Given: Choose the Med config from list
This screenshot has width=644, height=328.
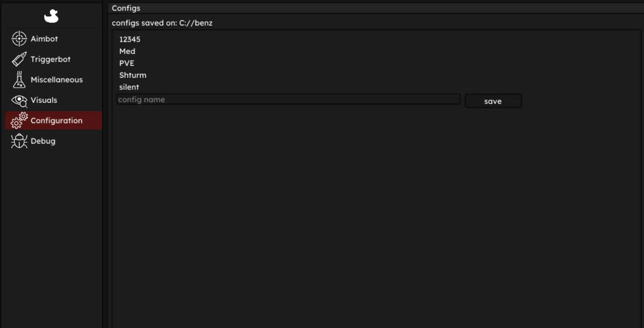Looking at the screenshot, I should pos(127,51).
